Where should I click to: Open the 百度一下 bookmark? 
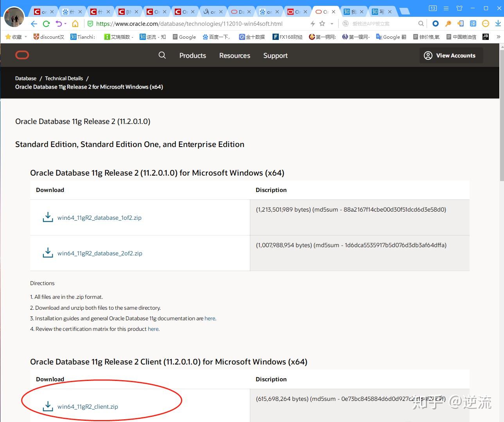tap(216, 37)
